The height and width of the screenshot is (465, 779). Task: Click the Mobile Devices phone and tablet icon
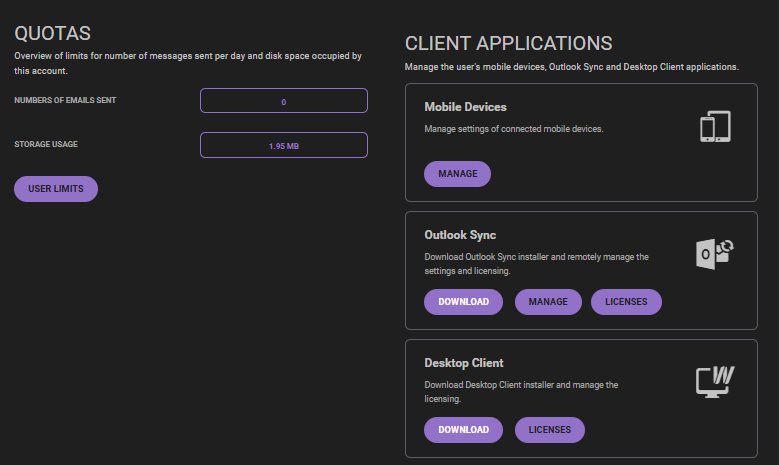715,127
